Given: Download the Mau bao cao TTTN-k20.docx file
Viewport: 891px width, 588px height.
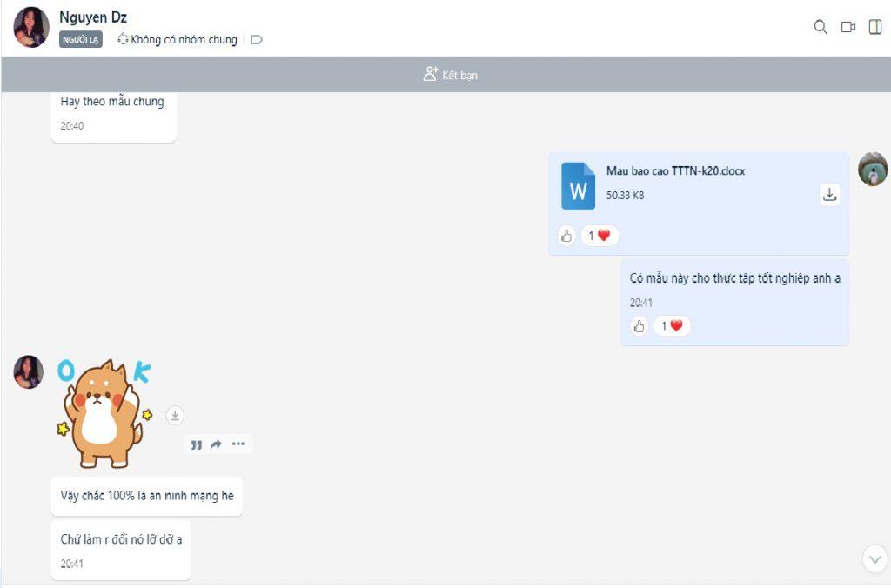Looking at the screenshot, I should click(829, 195).
